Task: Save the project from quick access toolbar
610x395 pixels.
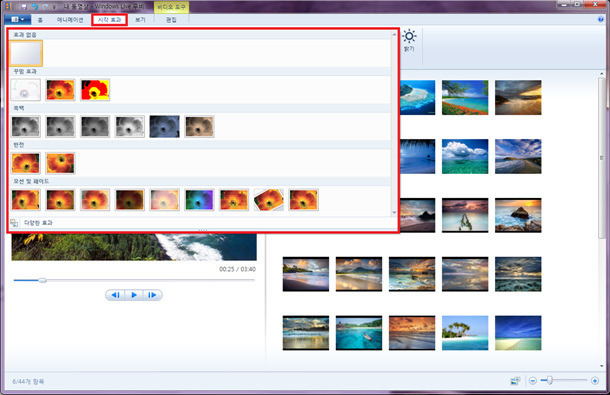Action: (x=24, y=7)
